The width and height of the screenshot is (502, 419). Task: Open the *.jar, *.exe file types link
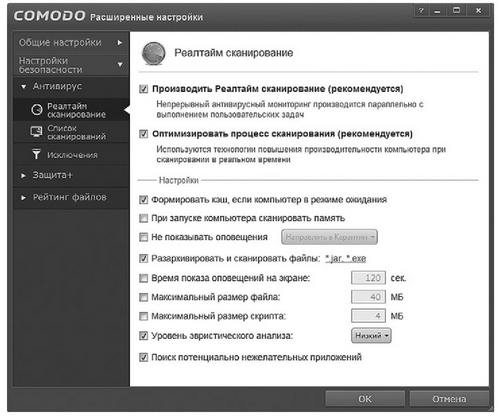point(345,259)
